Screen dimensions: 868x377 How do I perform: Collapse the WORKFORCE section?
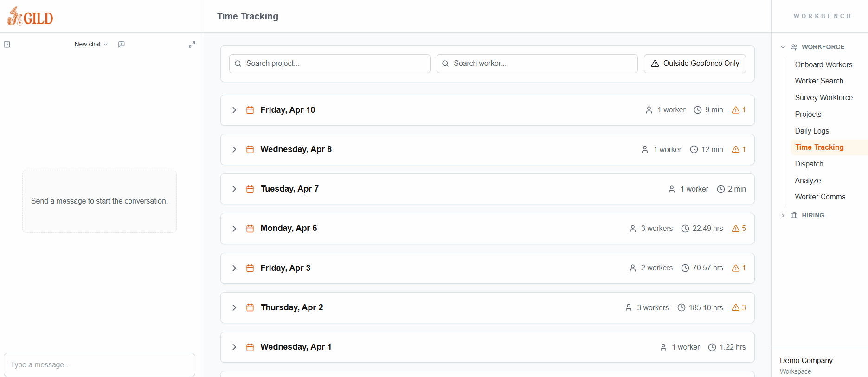783,47
